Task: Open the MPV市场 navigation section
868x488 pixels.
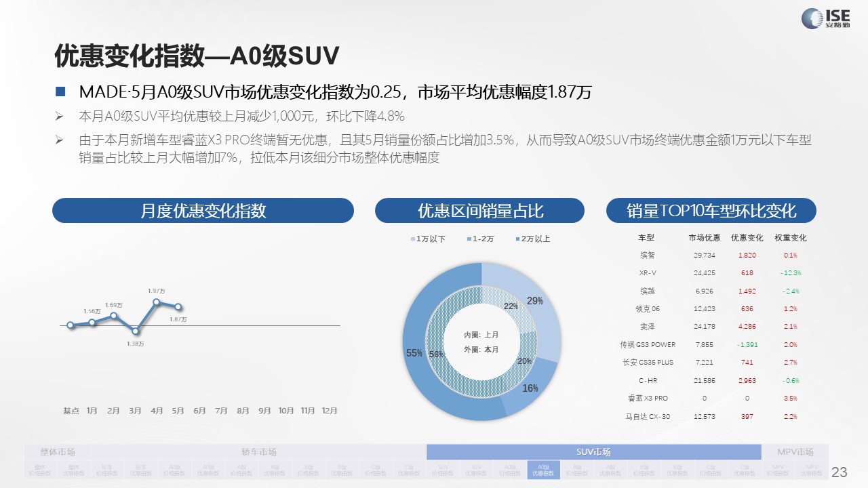Action: (795, 452)
